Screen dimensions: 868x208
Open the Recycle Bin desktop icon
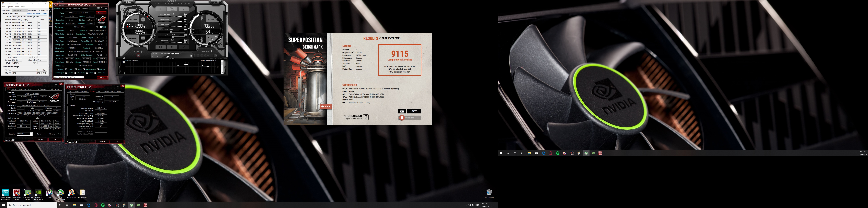click(x=489, y=194)
